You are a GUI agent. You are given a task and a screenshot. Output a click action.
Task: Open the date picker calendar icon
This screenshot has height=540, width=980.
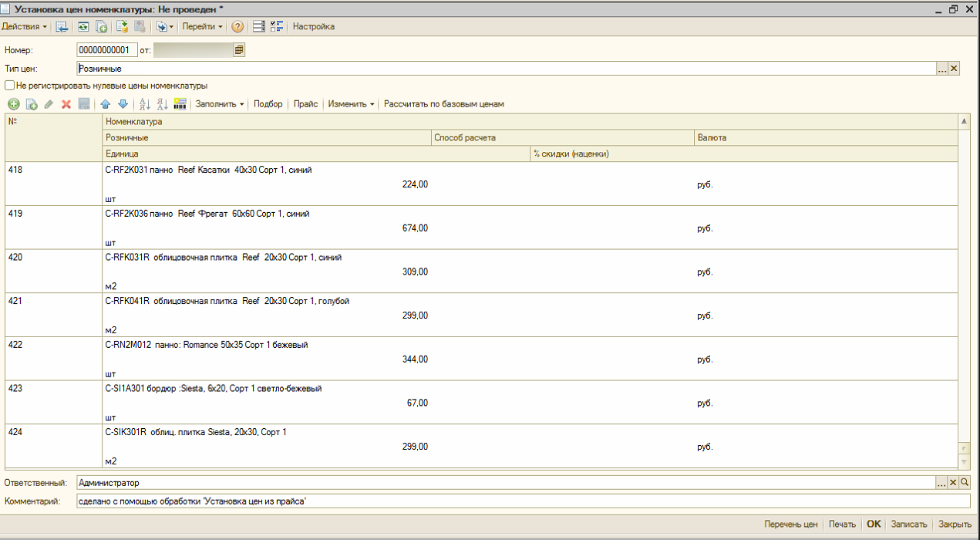point(239,50)
